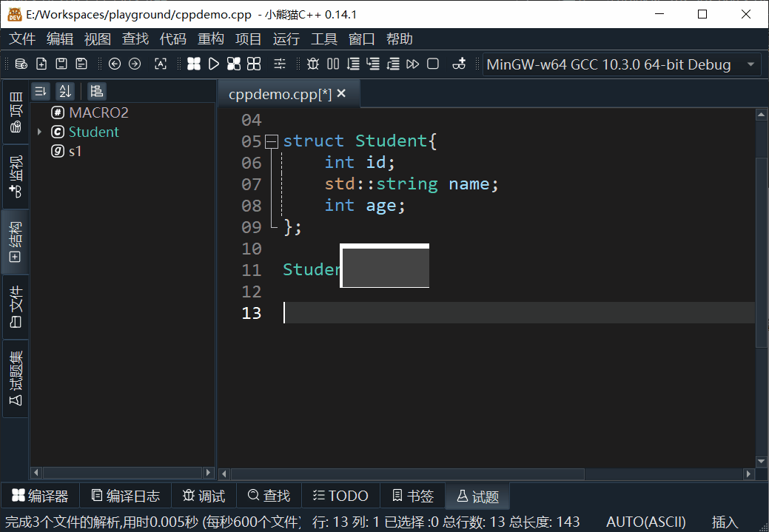Toggle alphabetical sorting in the structure panel

[x=65, y=91]
